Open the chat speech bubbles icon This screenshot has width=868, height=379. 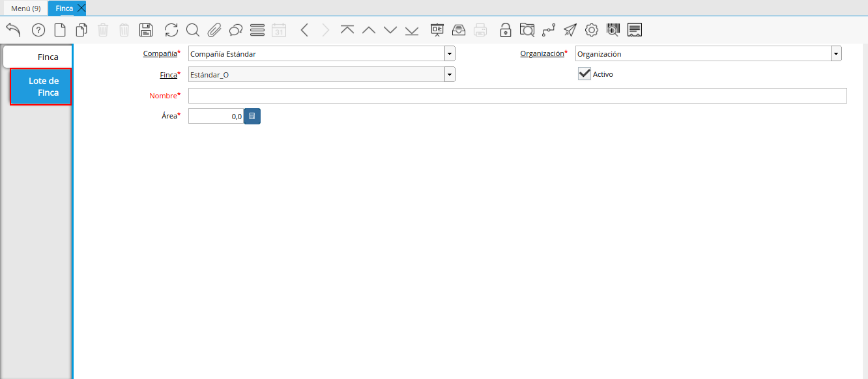click(x=236, y=30)
